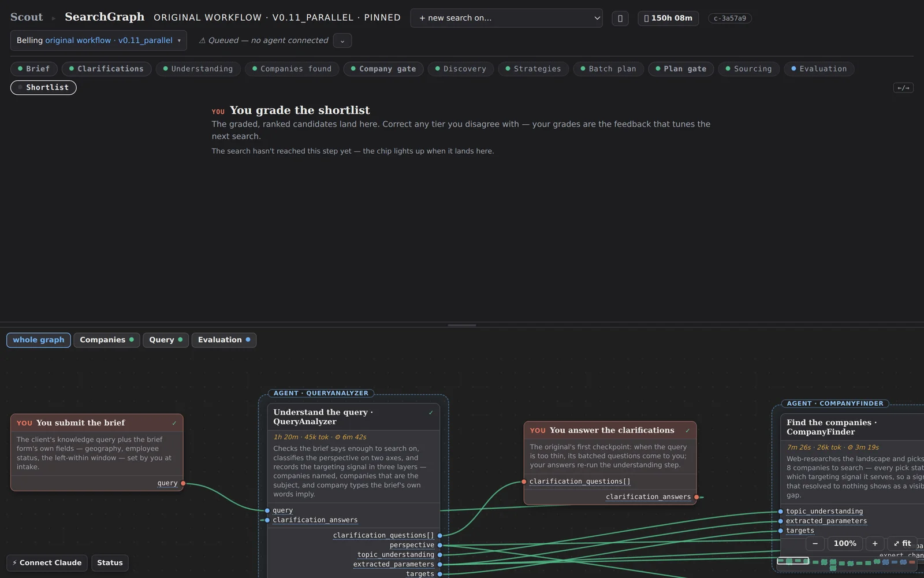Zoom out the graph with minus button

click(x=815, y=543)
